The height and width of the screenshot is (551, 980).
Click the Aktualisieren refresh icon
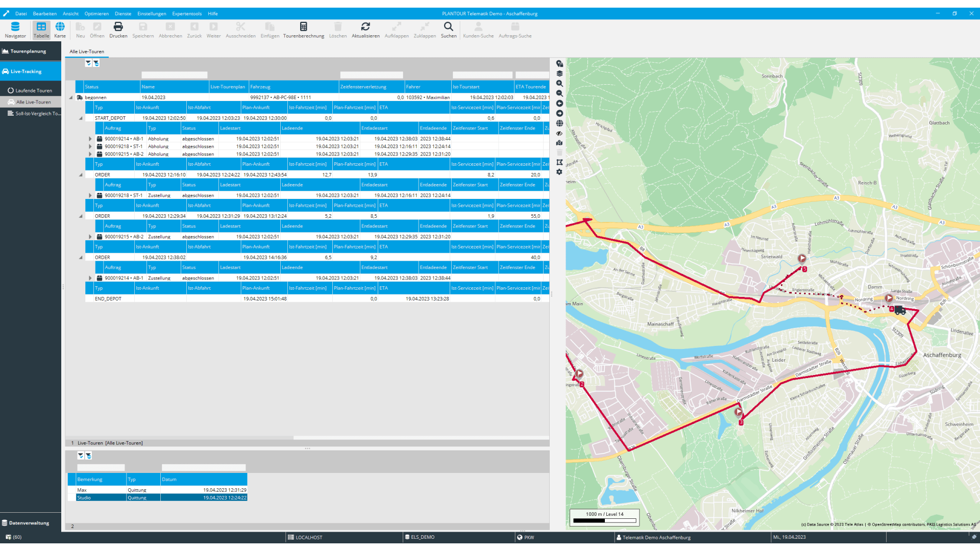365,27
